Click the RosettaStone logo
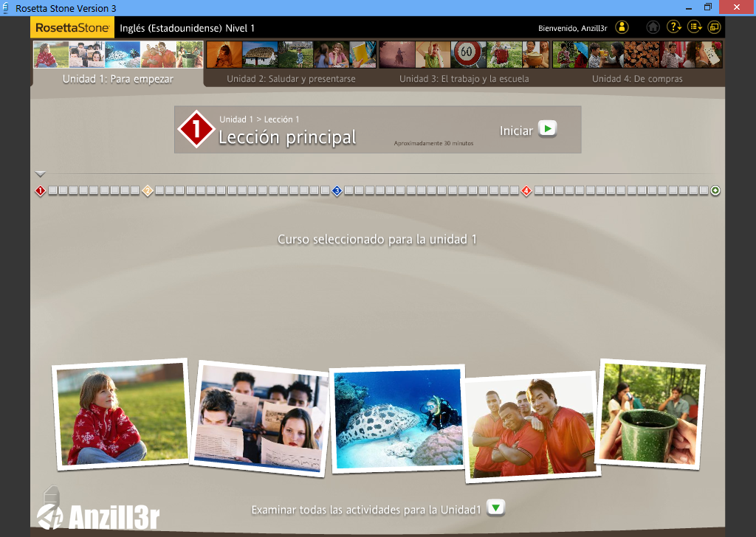756x537 pixels. (x=72, y=27)
